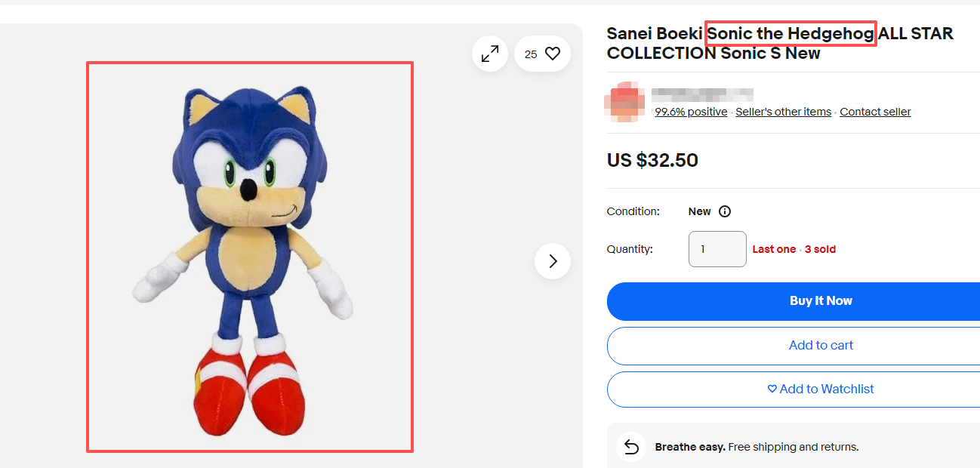Click the returns arrow icon beside Breathe easy
Viewport: 980px width, 468px height.
(x=631, y=447)
